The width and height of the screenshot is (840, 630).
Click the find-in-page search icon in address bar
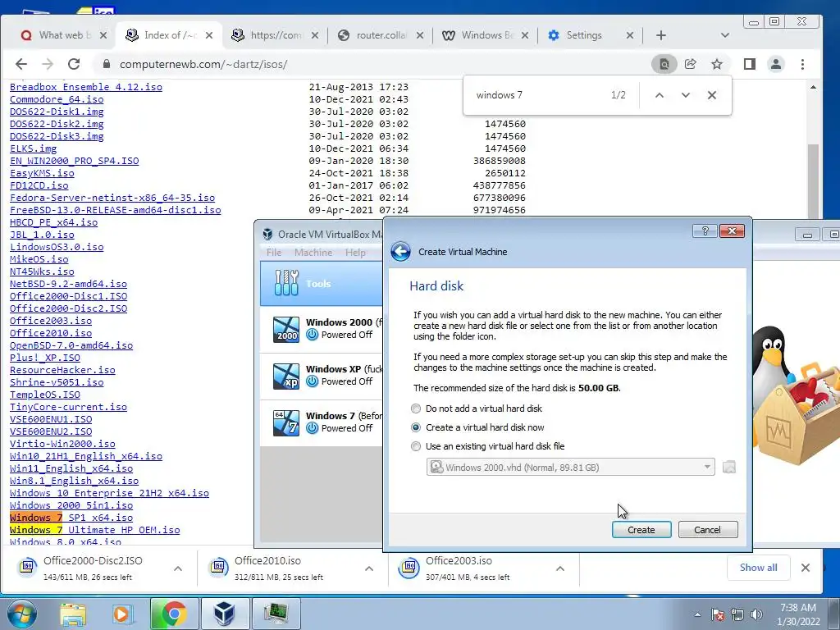[x=664, y=64]
